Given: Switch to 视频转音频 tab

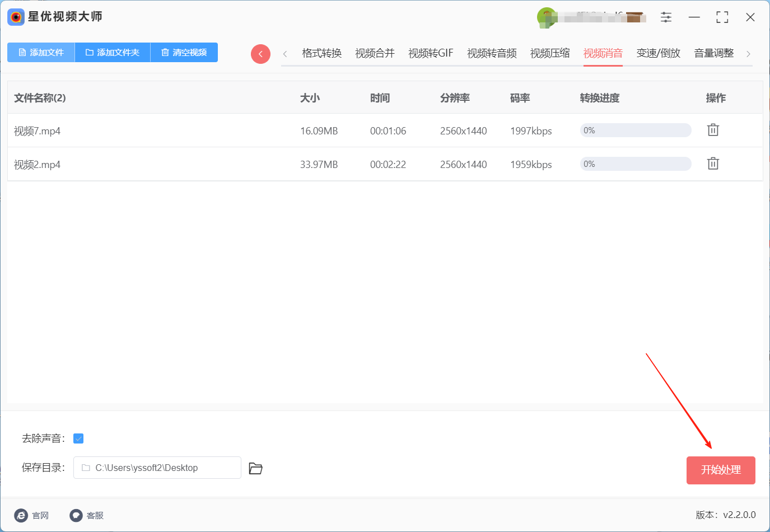Looking at the screenshot, I should point(492,53).
